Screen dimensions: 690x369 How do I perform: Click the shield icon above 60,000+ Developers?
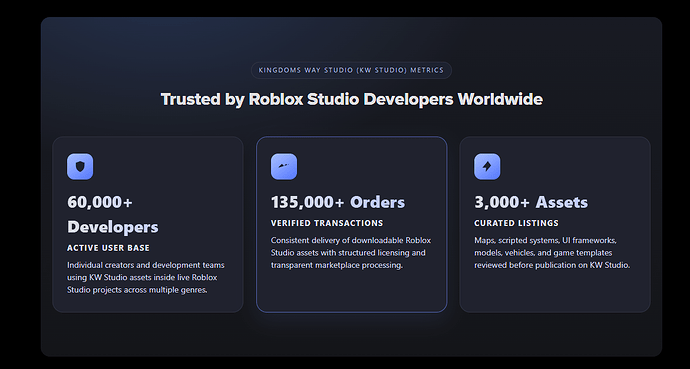(80, 167)
